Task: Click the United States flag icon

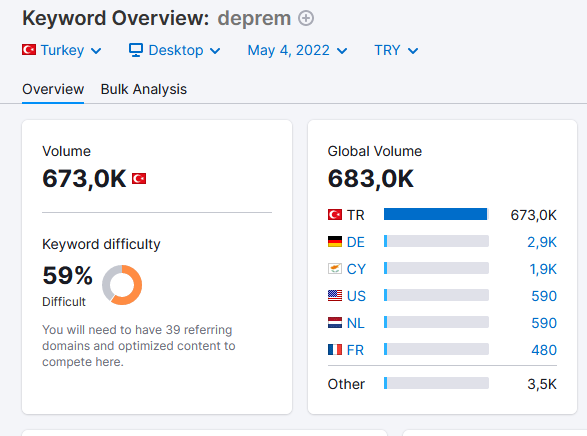Action: pos(335,296)
